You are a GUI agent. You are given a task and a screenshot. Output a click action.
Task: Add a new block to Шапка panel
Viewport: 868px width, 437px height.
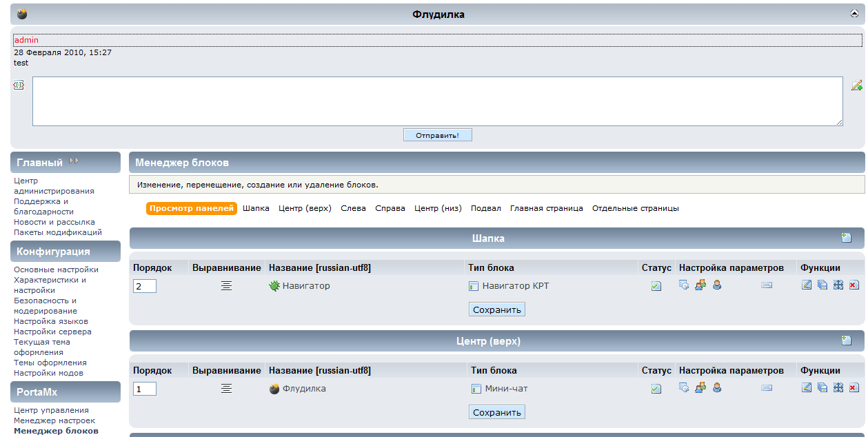point(846,238)
